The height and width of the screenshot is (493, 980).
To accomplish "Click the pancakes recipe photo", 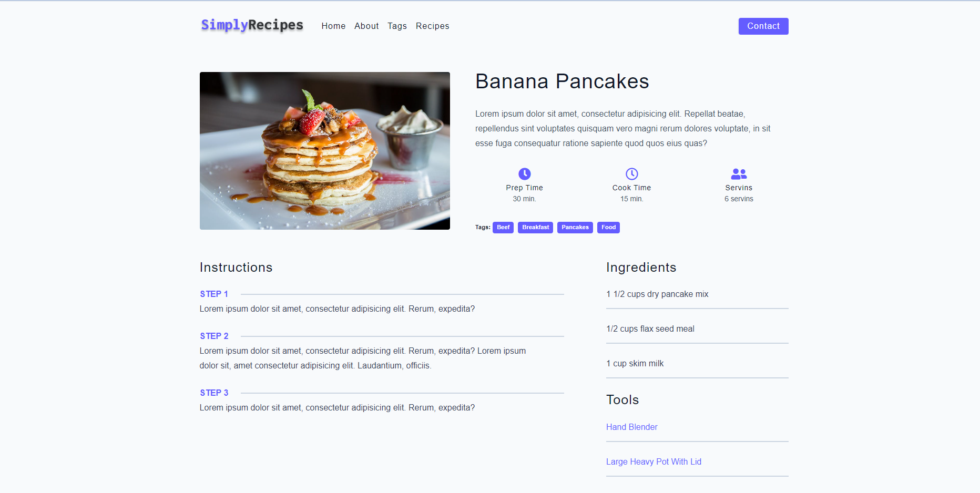I will (x=324, y=151).
